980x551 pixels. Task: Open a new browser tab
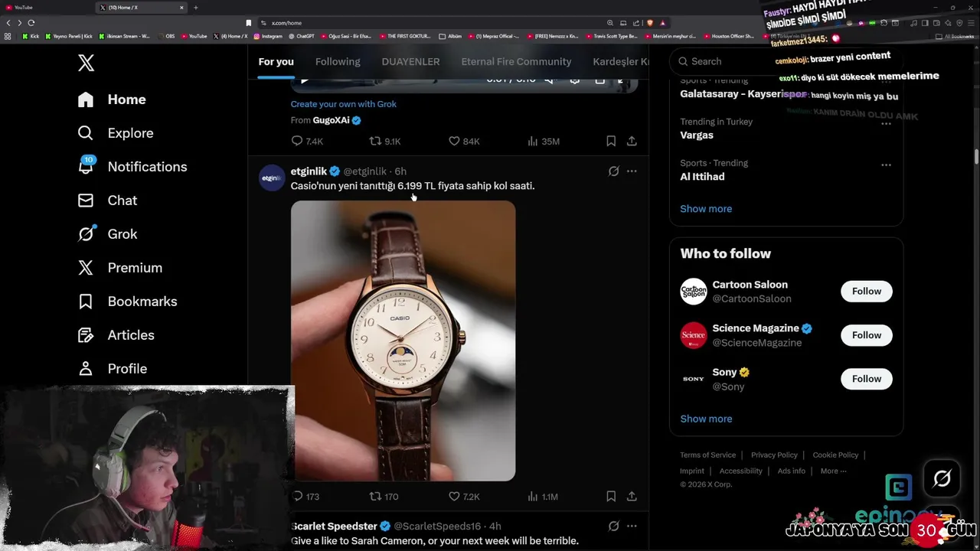195,8
